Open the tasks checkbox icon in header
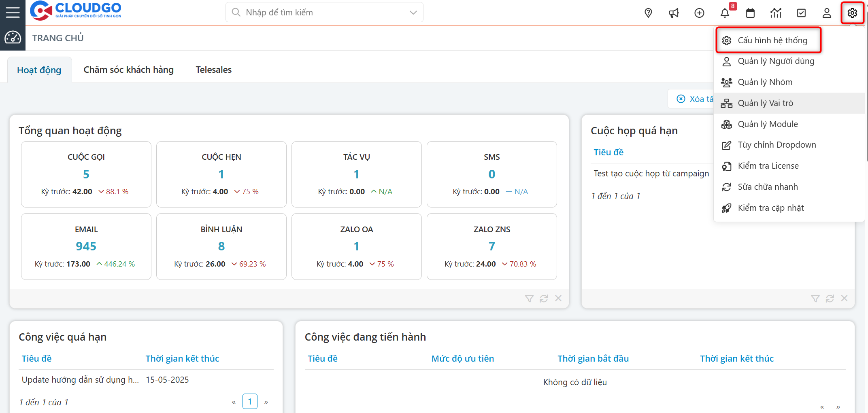Screen dimensions: 868x413 801,13
